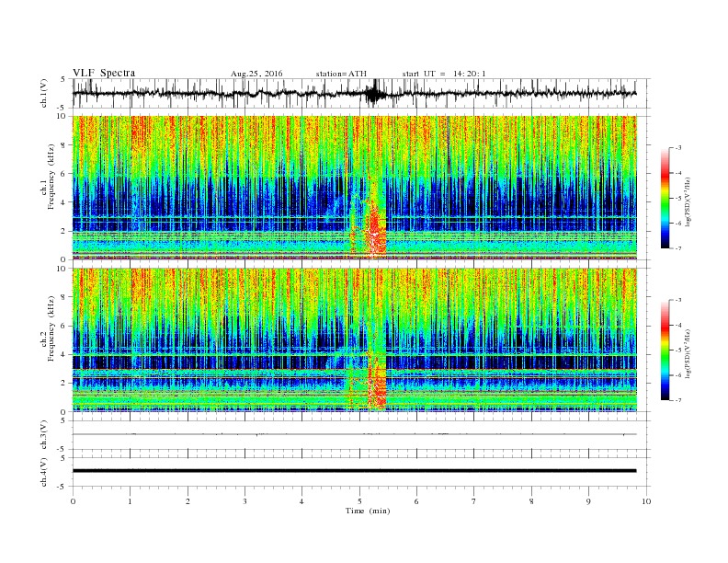Viewport: 728px width, 563px height.
Task: Click time axis tick label "1"
Action: [x=130, y=501]
